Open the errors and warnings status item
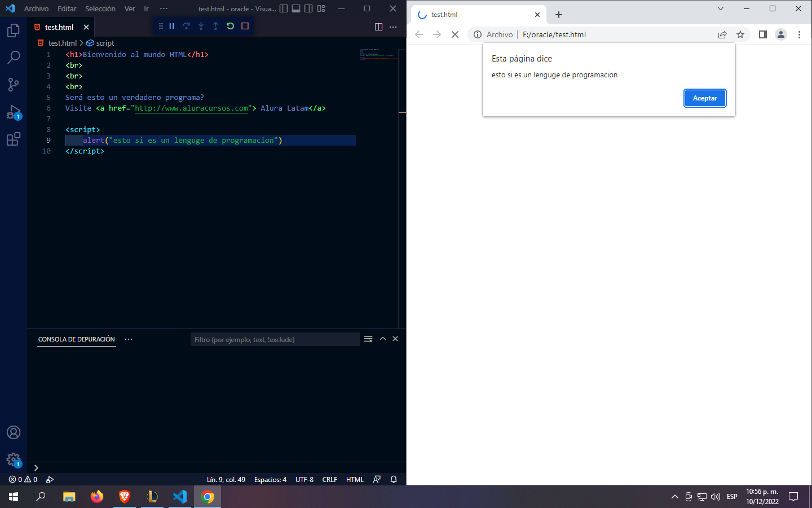The height and width of the screenshot is (508, 812). tap(23, 479)
